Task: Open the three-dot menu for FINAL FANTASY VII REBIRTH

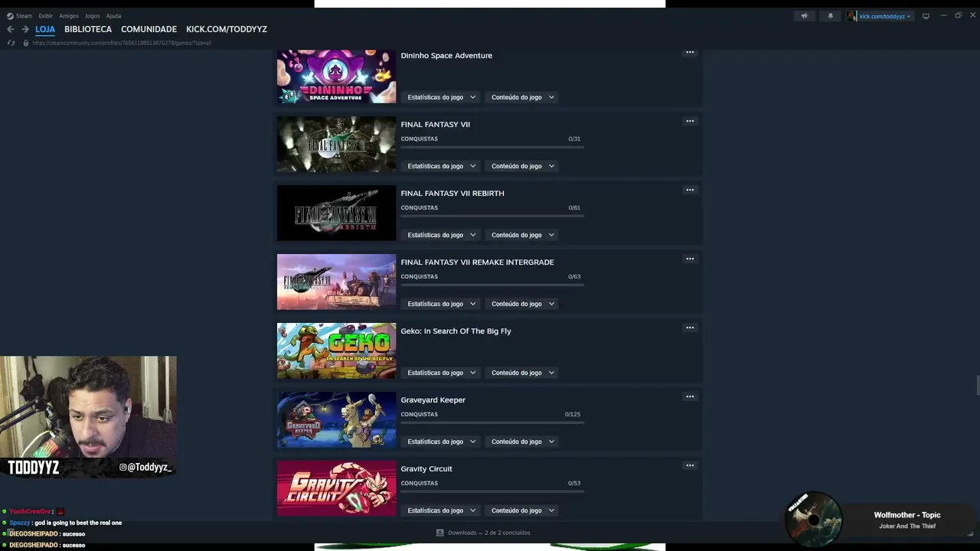Action: coord(690,190)
